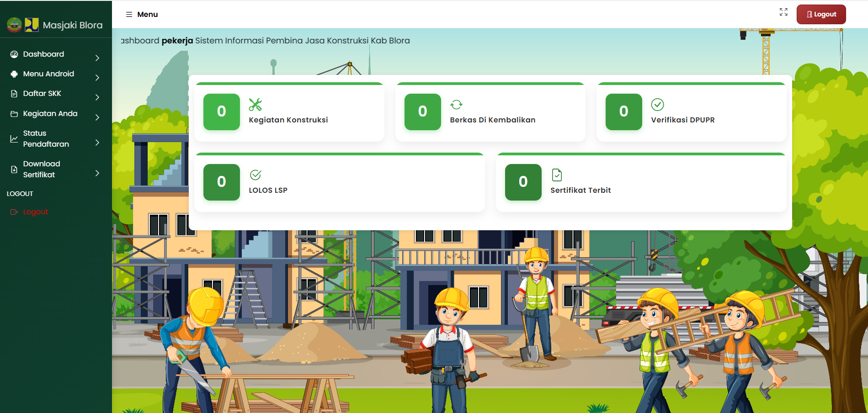868x413 pixels.
Task: Click the red Logout sidebar link
Action: click(x=35, y=212)
